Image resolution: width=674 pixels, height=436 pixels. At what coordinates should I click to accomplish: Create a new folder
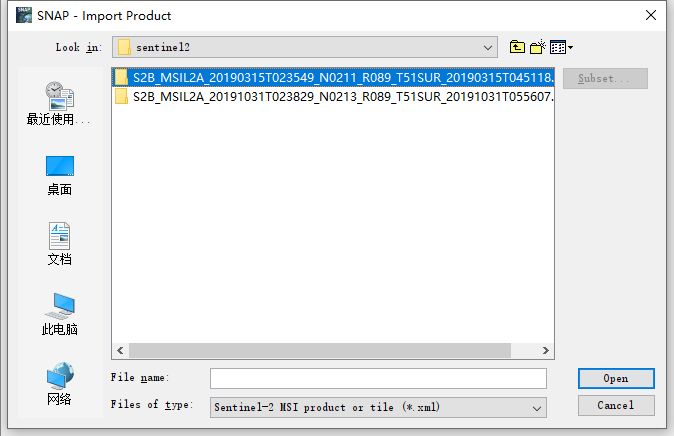(537, 47)
